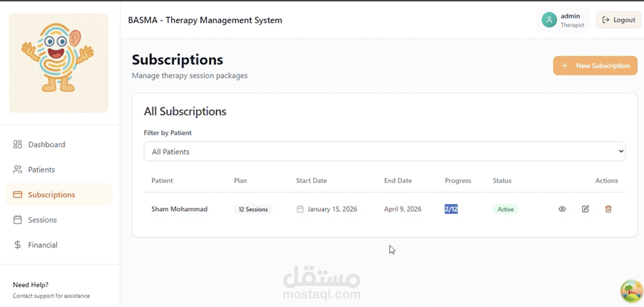Select the Patients sidebar icon

[18, 169]
